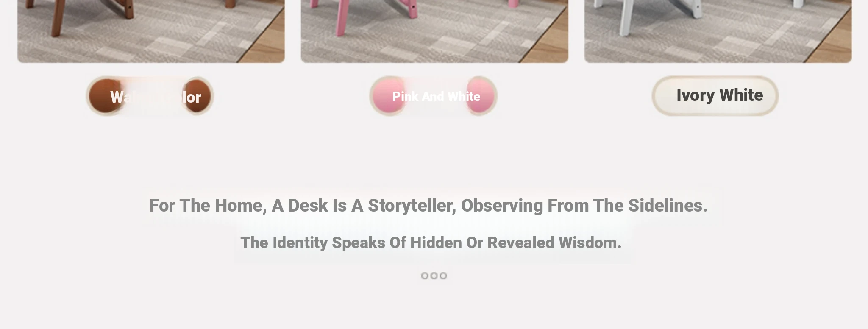Open the pink desk product image
Screen dimensions: 868x329
coord(434,31)
